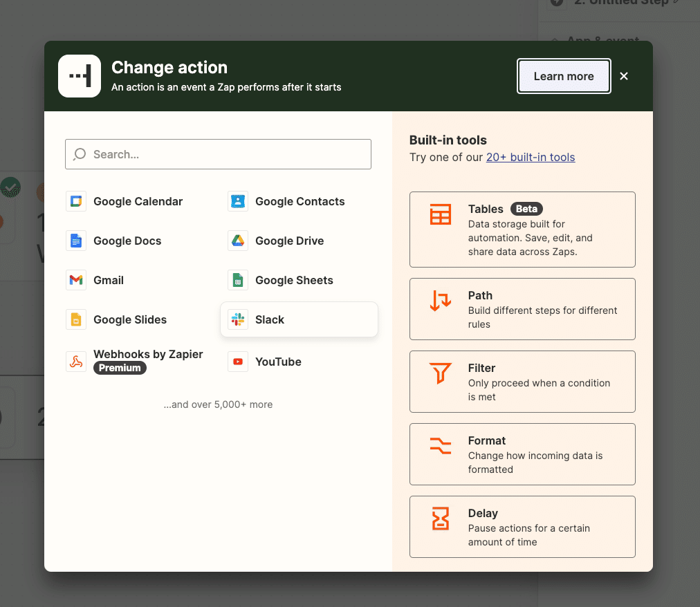Viewport: 700px width, 607px height.
Task: Click the Path branching arrows icon
Action: pyautogui.click(x=441, y=300)
